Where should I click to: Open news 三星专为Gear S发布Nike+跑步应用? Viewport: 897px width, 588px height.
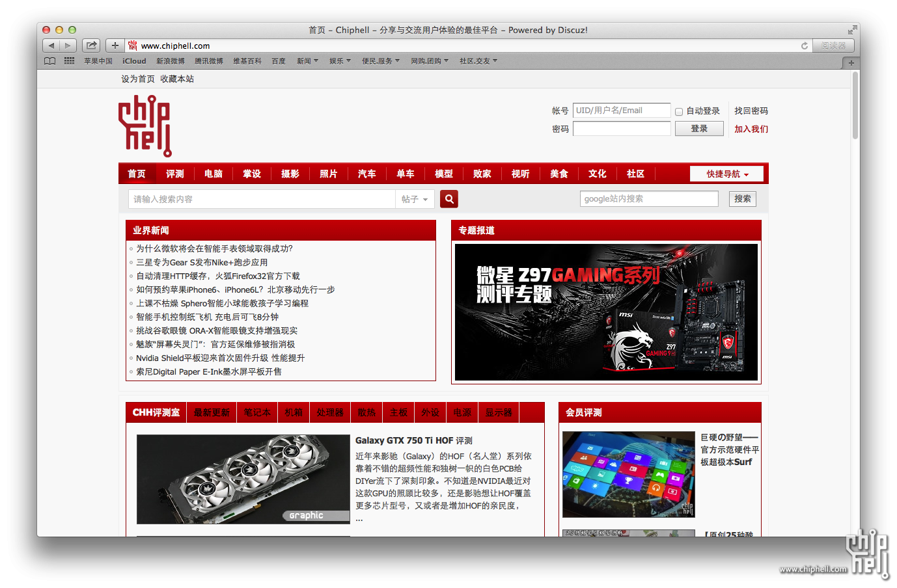click(202, 262)
